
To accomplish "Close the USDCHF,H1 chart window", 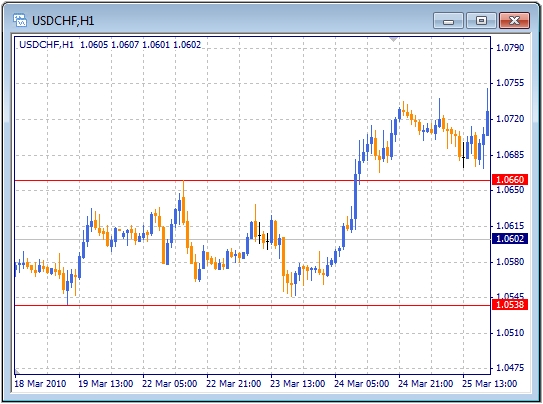I will (514, 21).
